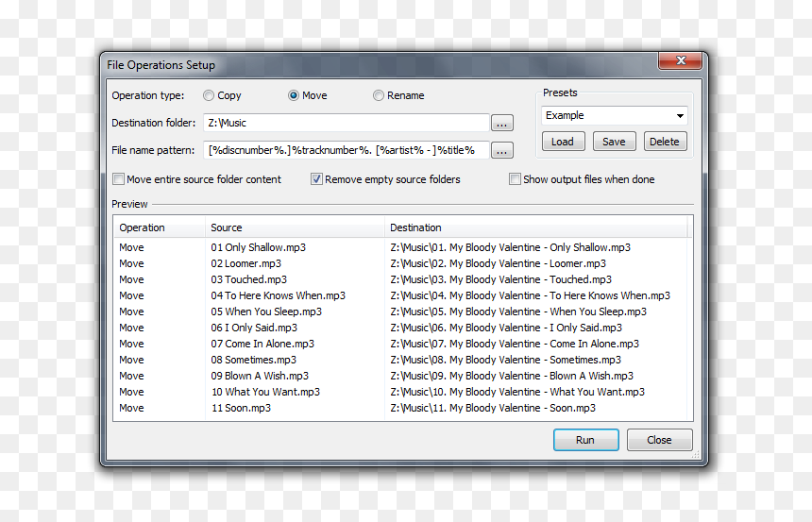Select source row 02 Loomer.mp3

click(x=246, y=263)
